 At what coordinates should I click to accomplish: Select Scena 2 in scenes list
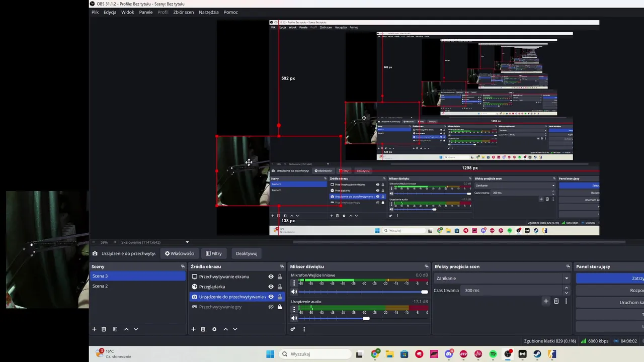pyautogui.click(x=138, y=286)
